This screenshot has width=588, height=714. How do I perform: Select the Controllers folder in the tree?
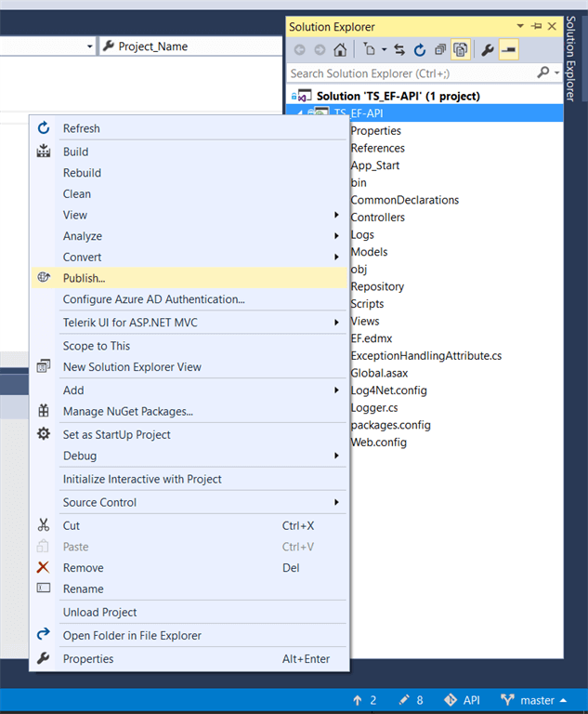377,217
